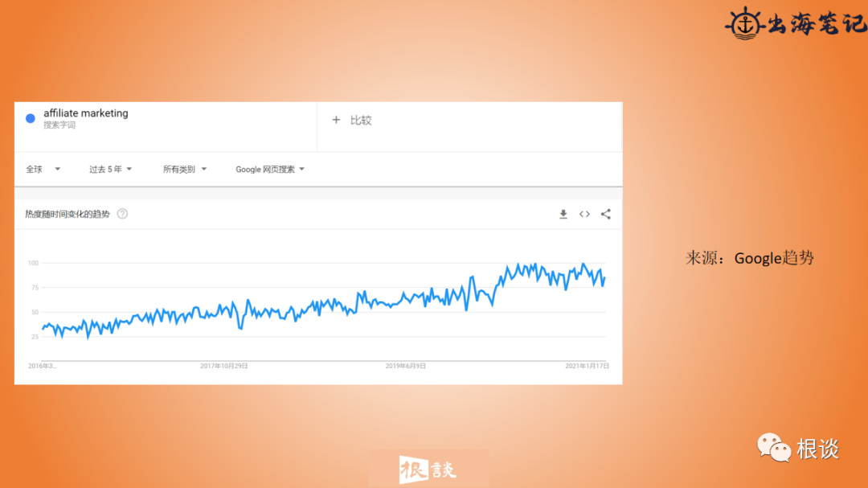The image size is (868, 488).
Task: Click the 2017年10月29日 axis date label
Action: pyautogui.click(x=224, y=366)
